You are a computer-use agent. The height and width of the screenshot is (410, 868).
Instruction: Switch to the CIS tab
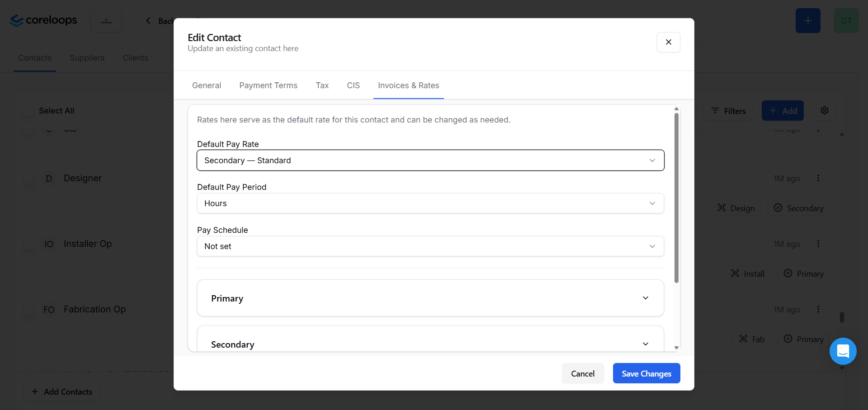354,85
